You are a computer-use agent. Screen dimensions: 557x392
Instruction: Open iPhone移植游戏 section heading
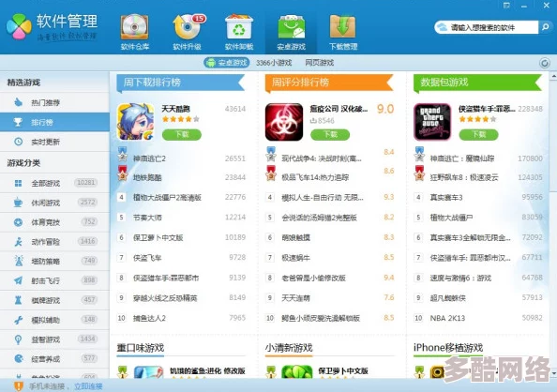[x=448, y=348]
